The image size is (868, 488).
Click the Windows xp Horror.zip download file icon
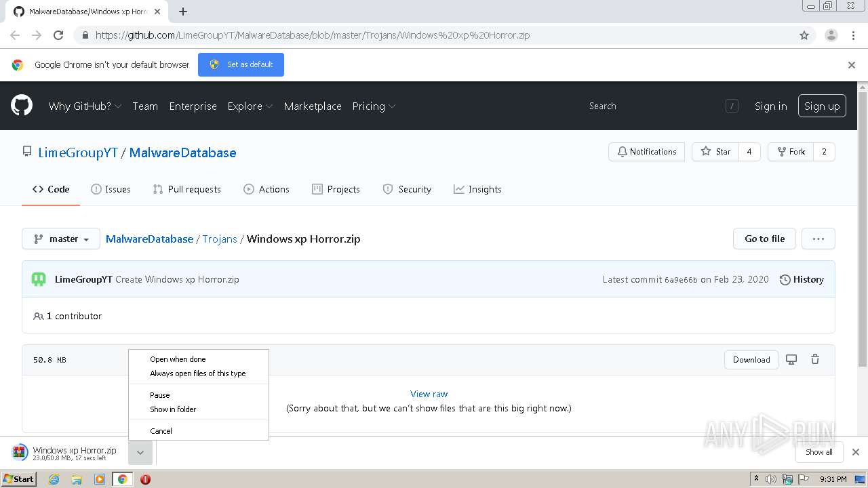[x=20, y=453]
